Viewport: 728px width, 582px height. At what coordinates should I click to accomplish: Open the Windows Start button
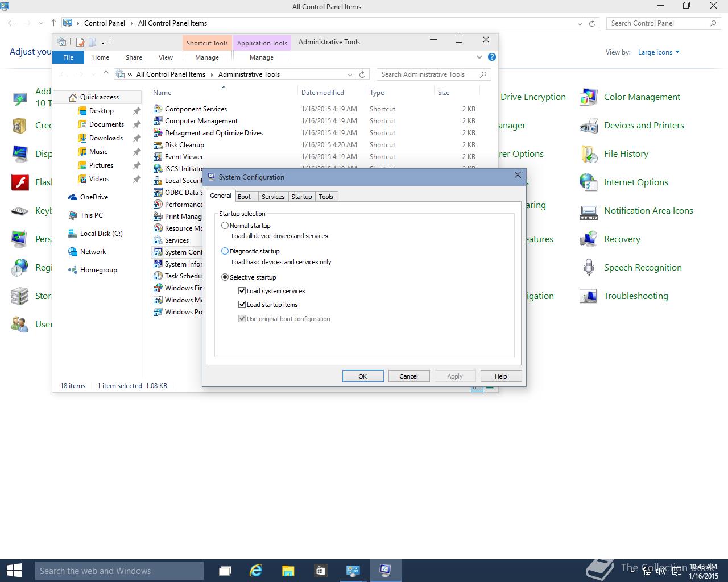14,571
